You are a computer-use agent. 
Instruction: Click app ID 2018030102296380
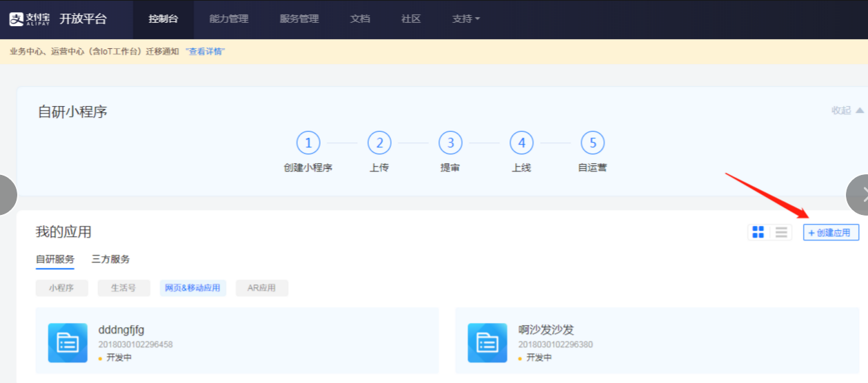click(x=556, y=344)
